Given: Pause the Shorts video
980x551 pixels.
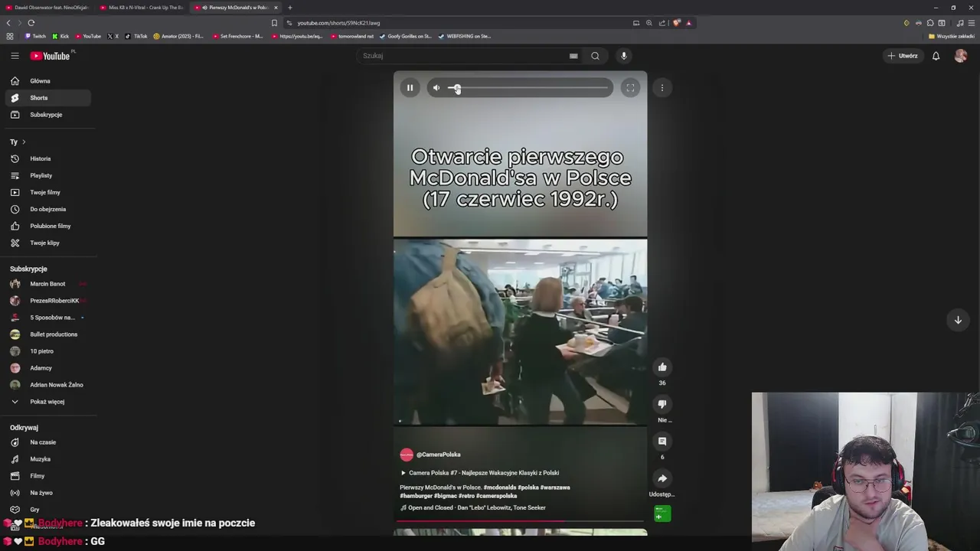Looking at the screenshot, I should [x=410, y=88].
